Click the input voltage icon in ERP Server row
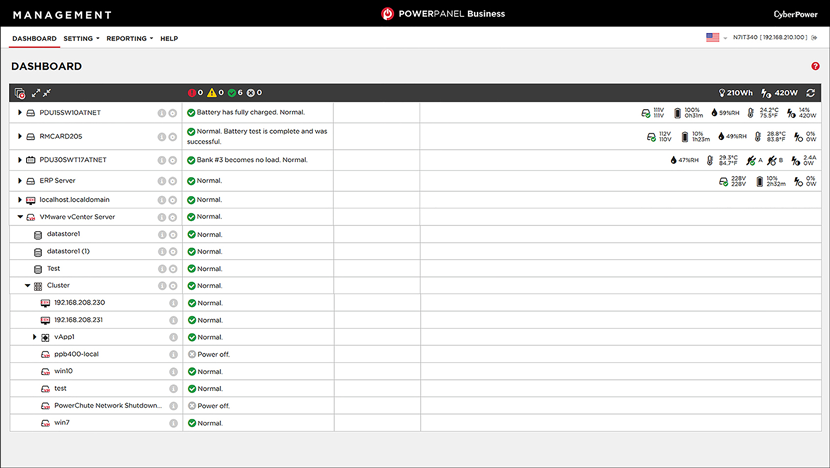The width and height of the screenshot is (830, 468). (x=723, y=181)
